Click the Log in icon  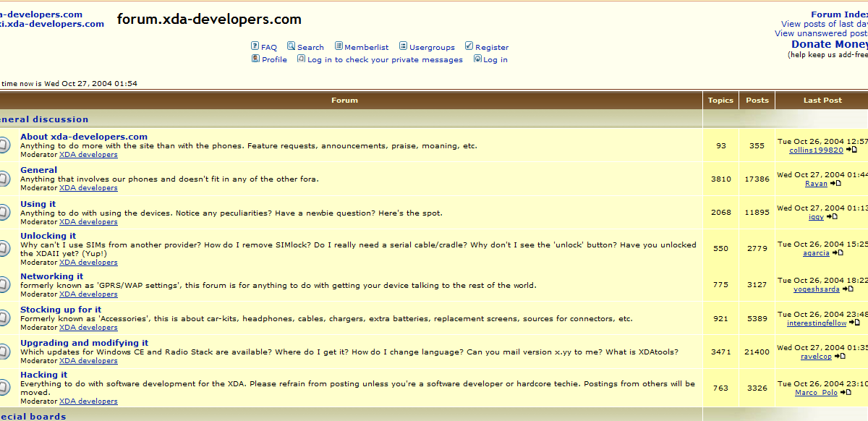point(477,59)
